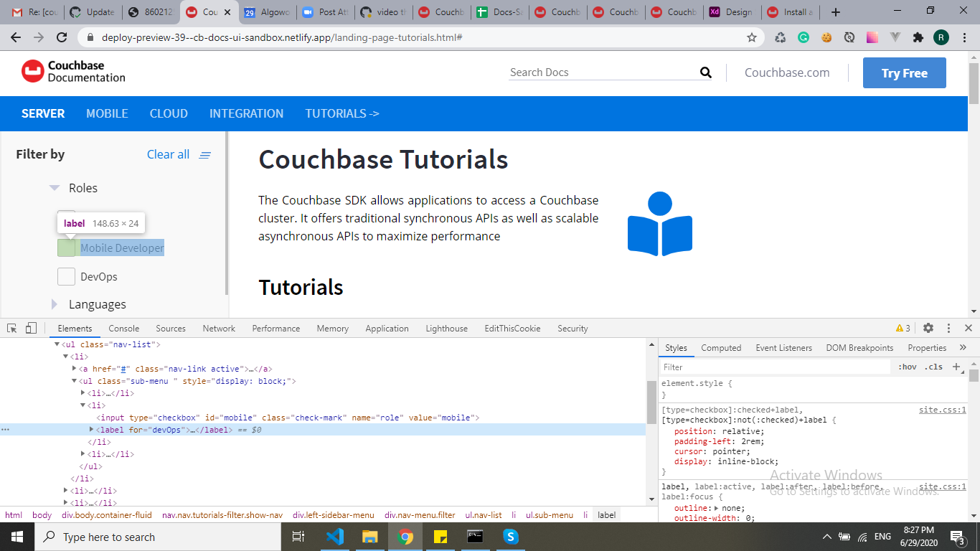Open the Network tab

click(219, 329)
